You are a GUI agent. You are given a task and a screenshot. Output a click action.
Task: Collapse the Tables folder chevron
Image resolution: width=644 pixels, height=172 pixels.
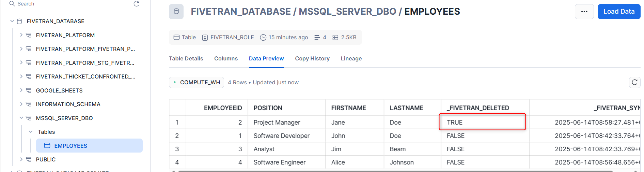click(31, 132)
